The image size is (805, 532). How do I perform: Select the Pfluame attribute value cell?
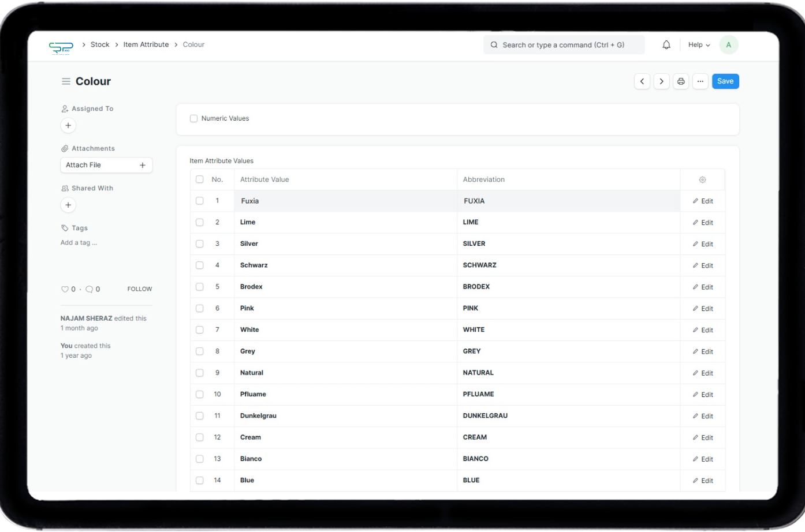(x=345, y=394)
